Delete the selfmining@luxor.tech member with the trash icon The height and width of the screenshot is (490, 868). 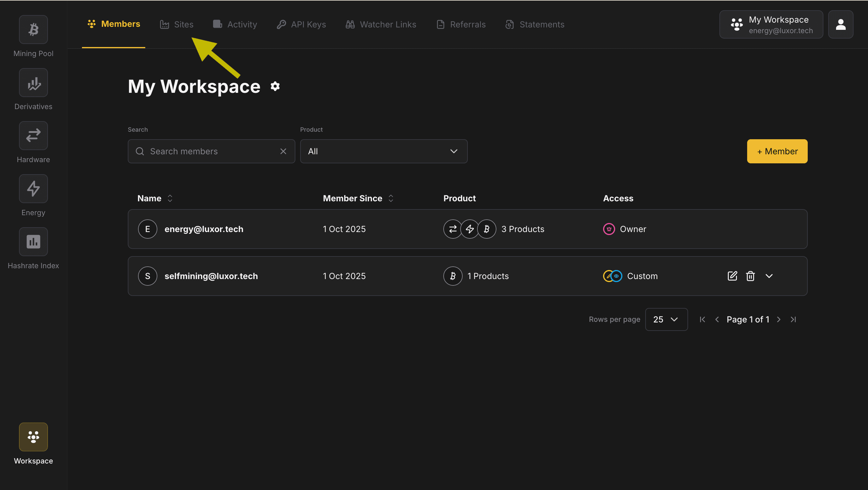[x=750, y=276]
